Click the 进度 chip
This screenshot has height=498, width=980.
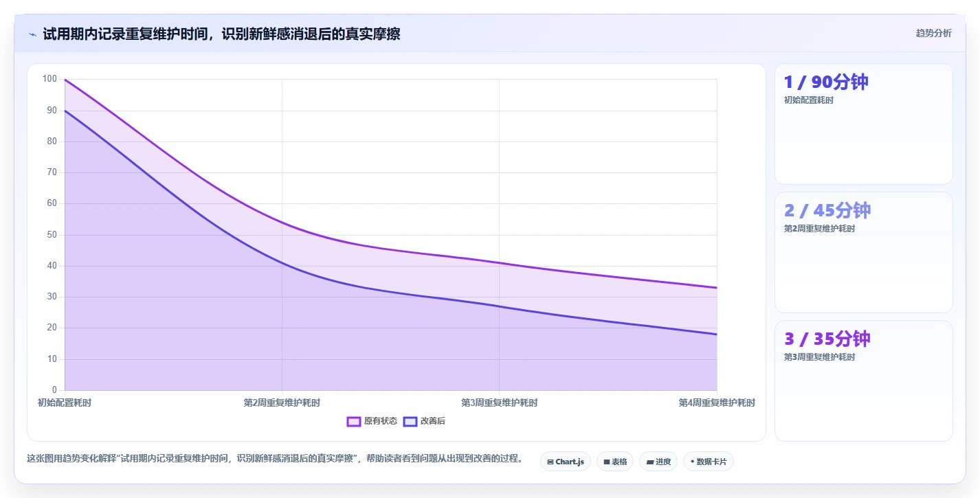tap(658, 462)
